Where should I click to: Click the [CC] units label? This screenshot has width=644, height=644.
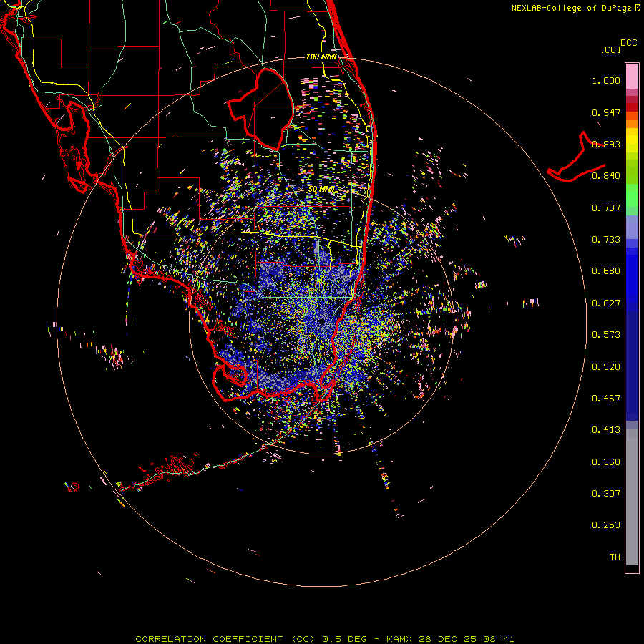coord(610,49)
